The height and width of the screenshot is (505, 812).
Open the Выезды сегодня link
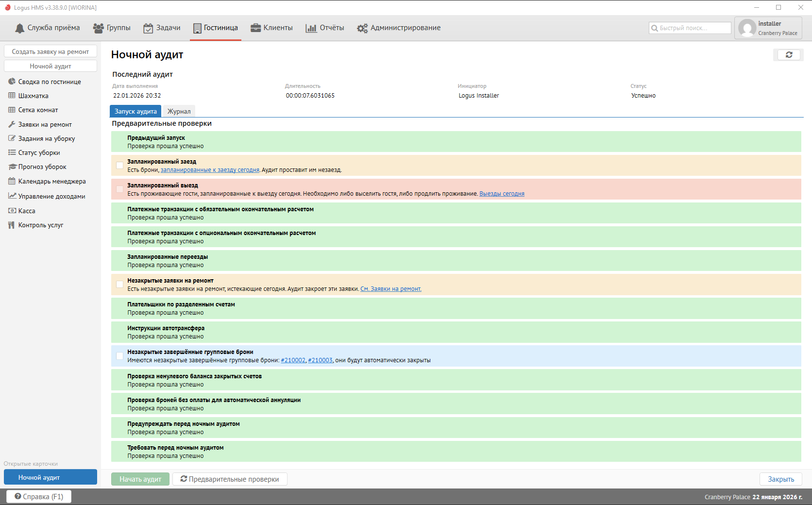pyautogui.click(x=502, y=194)
